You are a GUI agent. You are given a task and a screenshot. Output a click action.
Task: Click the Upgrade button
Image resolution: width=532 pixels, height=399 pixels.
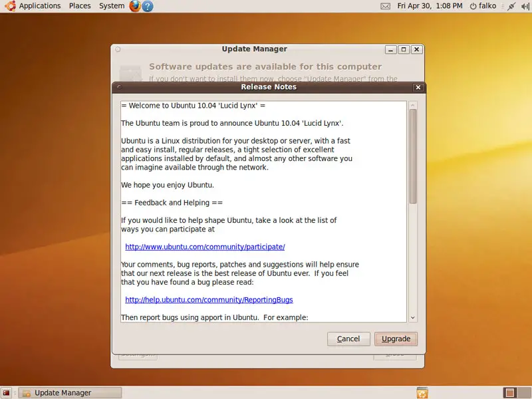396,339
